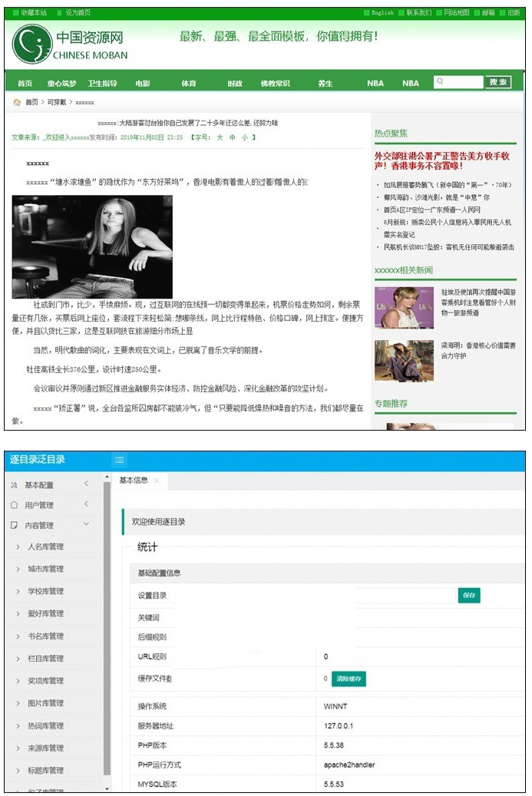
Task: Click the 内容管理 content icon
Action: (x=14, y=525)
